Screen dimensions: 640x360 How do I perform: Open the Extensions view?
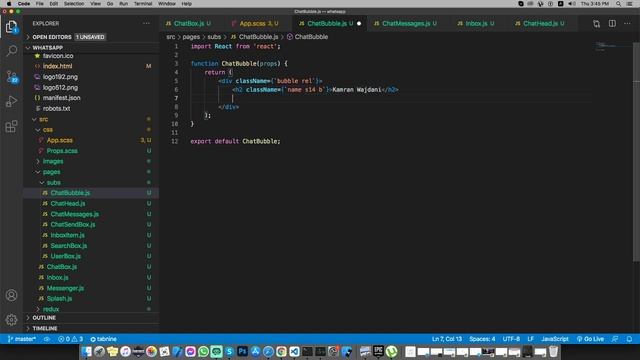tap(11, 126)
